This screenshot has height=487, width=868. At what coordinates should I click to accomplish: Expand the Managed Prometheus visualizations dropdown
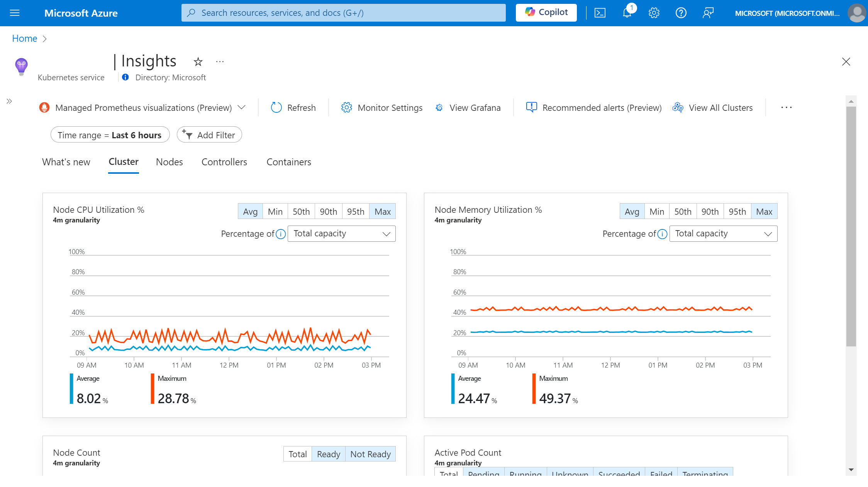coord(241,107)
